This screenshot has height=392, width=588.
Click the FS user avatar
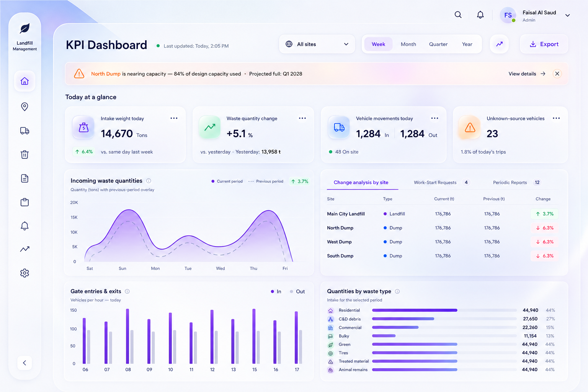508,15
